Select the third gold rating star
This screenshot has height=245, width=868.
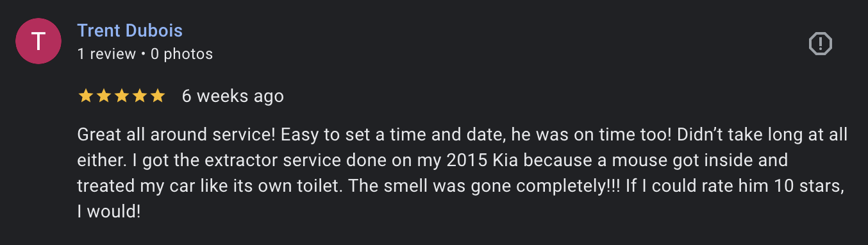click(x=121, y=96)
